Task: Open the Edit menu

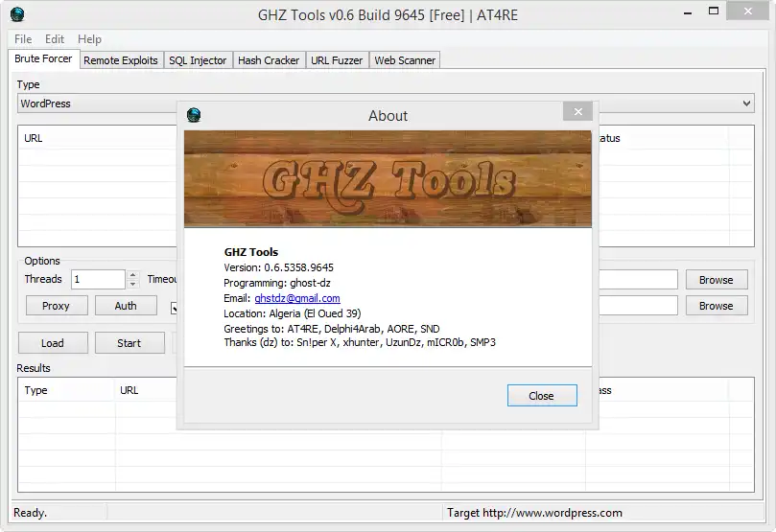Action: [x=55, y=39]
